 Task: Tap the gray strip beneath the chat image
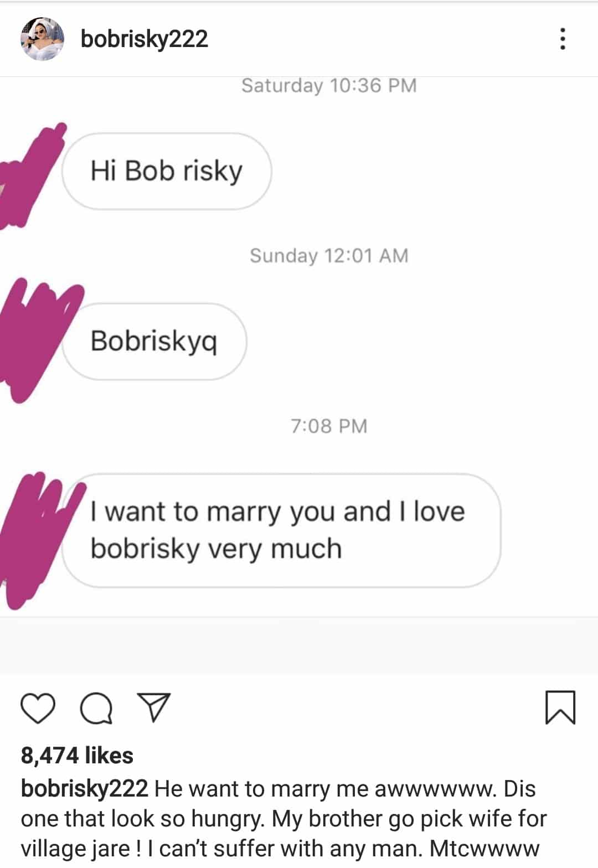(299, 645)
